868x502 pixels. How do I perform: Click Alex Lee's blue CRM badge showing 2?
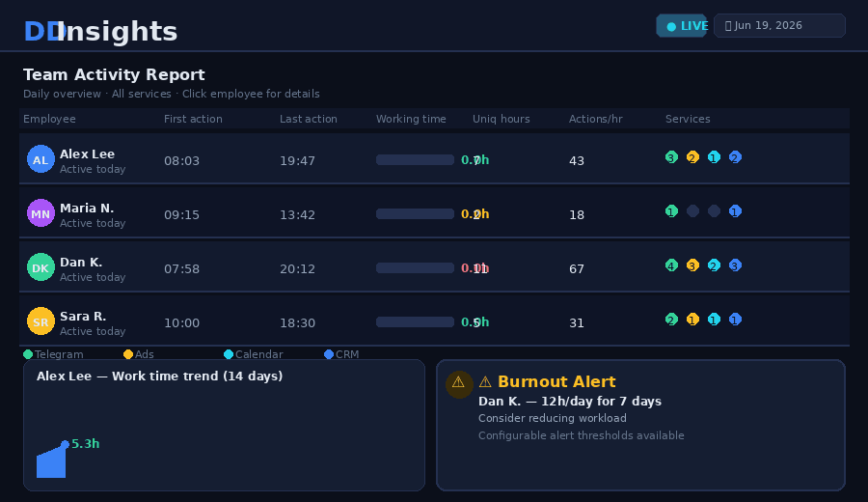pos(735,157)
